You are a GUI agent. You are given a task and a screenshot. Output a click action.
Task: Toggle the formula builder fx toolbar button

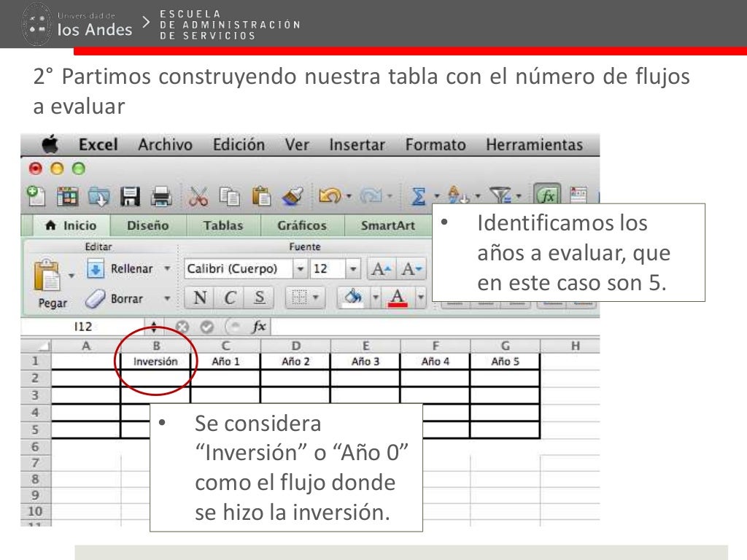[547, 195]
